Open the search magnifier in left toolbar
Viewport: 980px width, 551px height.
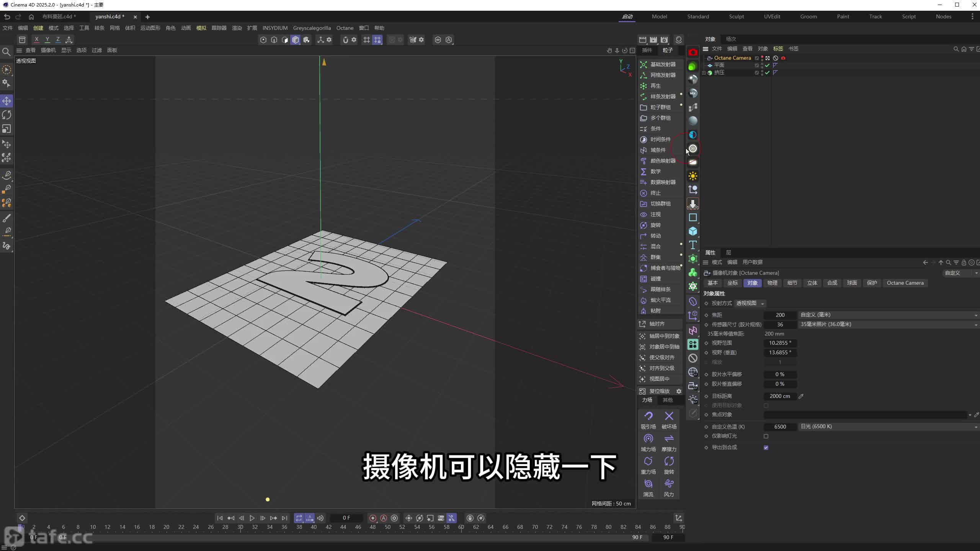7,52
